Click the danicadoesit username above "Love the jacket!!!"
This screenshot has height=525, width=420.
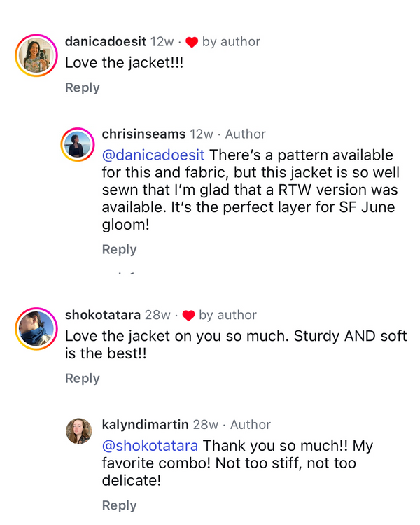tap(106, 42)
